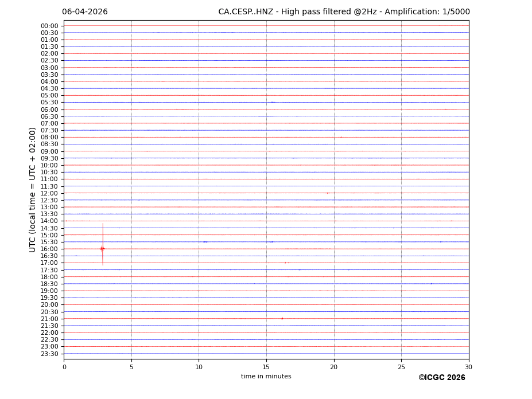This screenshot has height=399, width=532.
Task: Click the CA.CESP..HNZ chart title
Action: 344,12
